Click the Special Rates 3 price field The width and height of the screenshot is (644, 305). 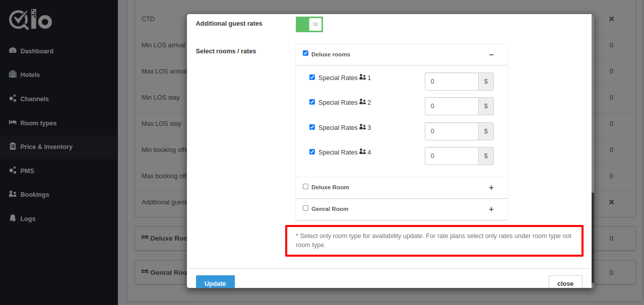[x=452, y=131]
